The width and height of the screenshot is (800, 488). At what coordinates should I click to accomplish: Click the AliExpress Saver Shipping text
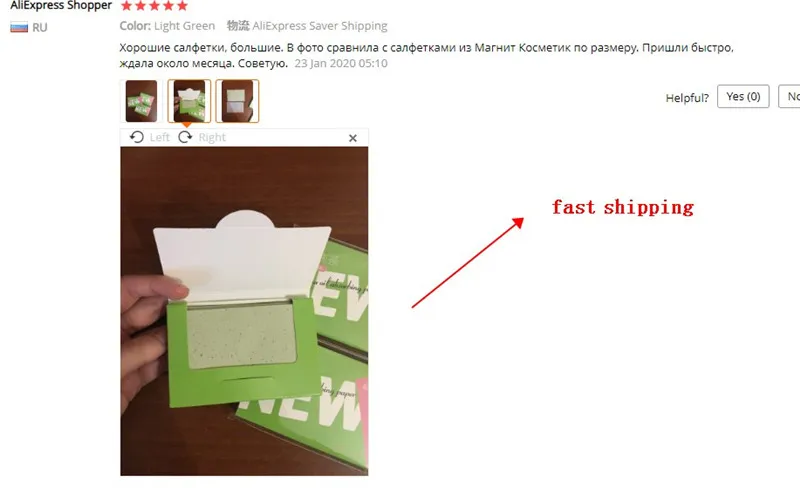(320, 26)
